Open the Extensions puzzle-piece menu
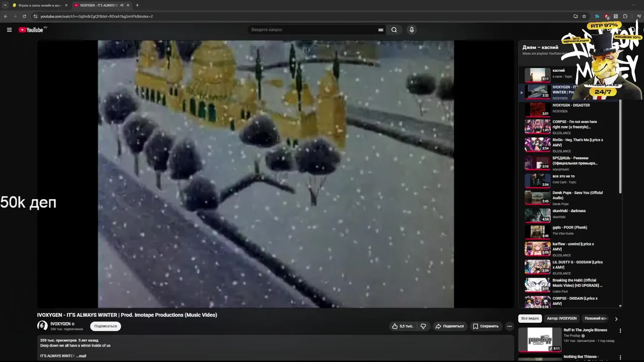Image resolution: width=644 pixels, height=362 pixels. click(625, 16)
